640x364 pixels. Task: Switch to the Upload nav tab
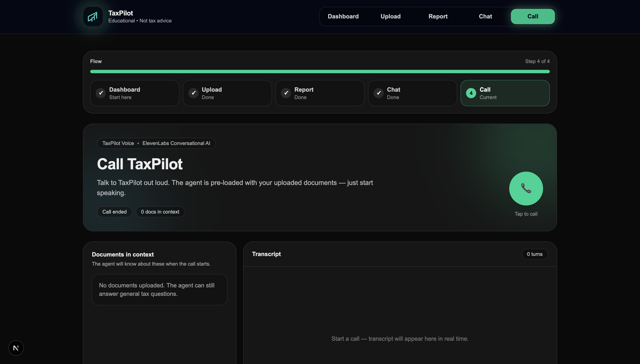tap(390, 17)
